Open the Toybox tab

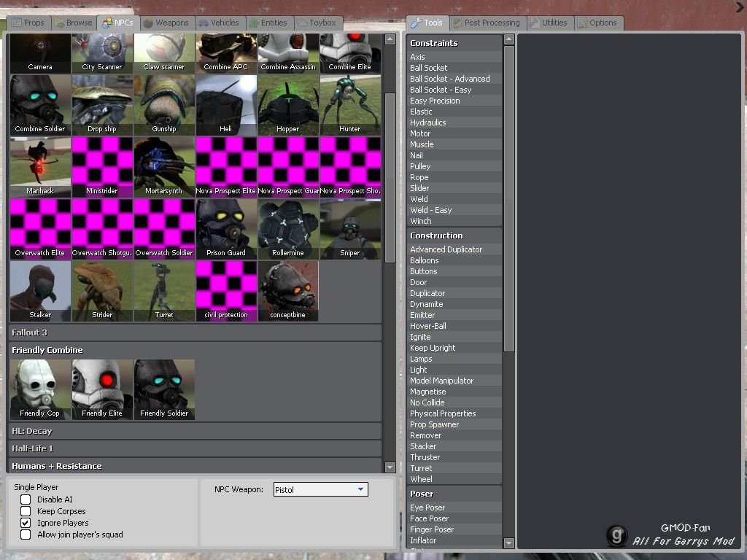[x=317, y=23]
